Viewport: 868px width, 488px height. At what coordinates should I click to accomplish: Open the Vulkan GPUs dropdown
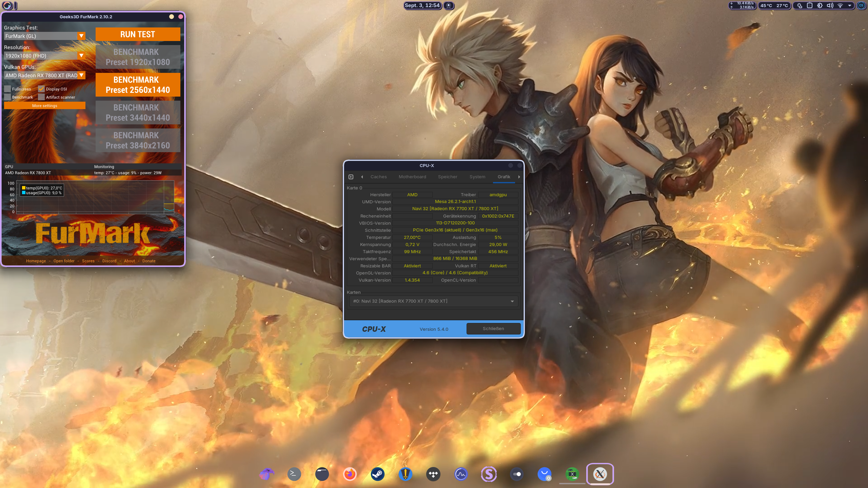[45, 76]
